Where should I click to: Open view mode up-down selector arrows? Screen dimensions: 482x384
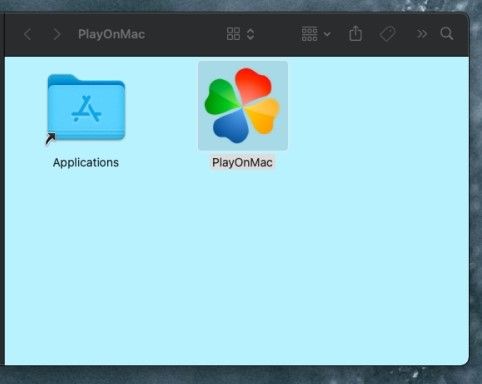pos(251,34)
